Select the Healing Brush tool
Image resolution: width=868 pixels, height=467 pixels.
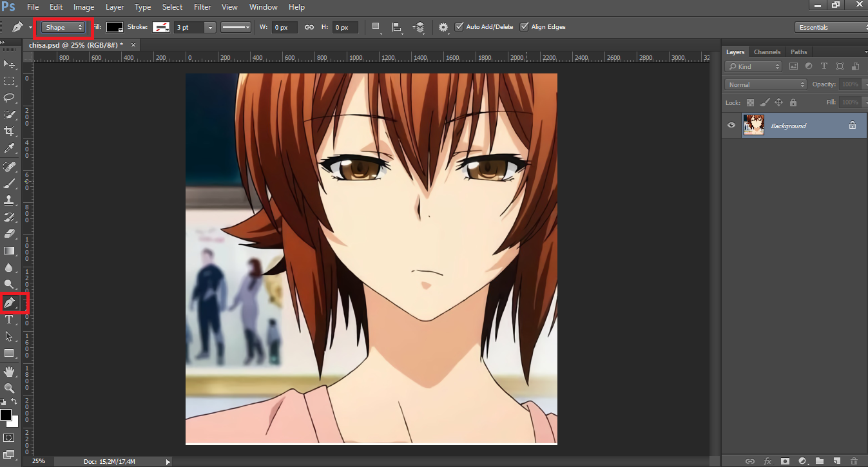[x=9, y=166]
